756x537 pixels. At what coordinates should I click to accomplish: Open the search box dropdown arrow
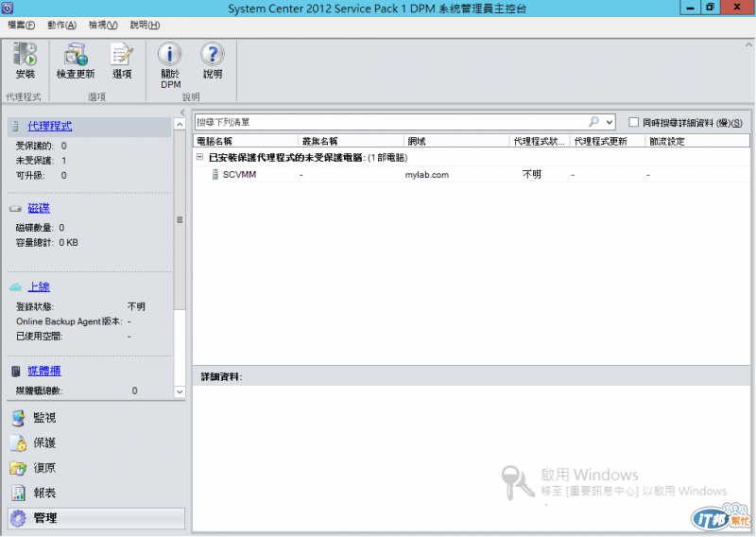click(610, 122)
